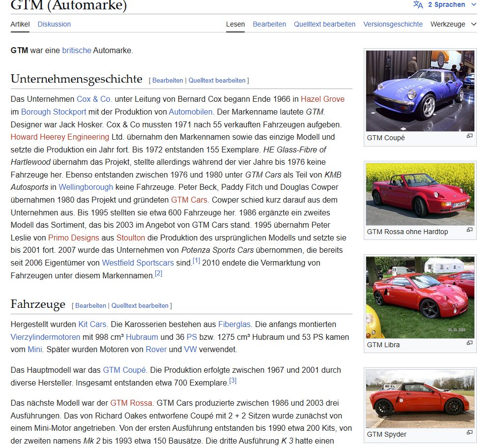This screenshot has height=448, width=492.
Task: Click Bearbeiten next to Fahrzeuge heading
Action: pos(90,305)
